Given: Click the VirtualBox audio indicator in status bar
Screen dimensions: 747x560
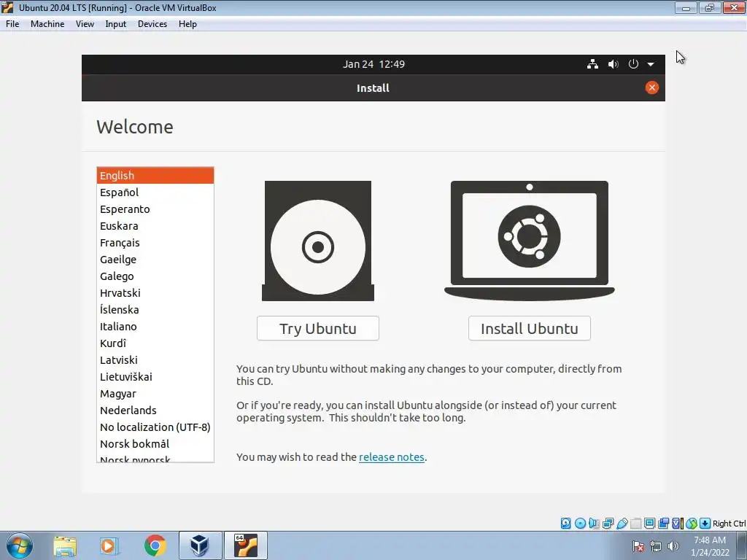Looking at the screenshot, I should tap(594, 524).
